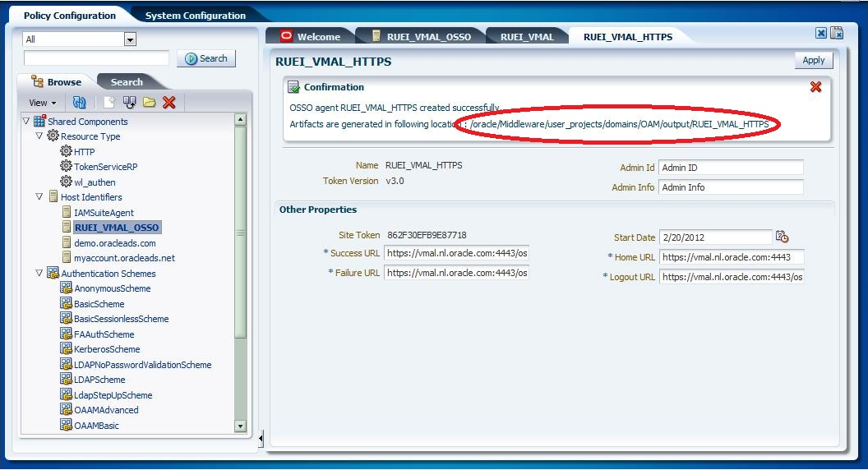
Task: Click the Admin Id field
Action: pos(731,168)
